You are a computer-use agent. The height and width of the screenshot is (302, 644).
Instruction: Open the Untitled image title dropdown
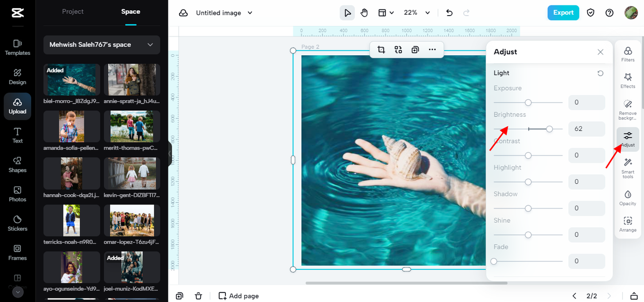point(224,13)
